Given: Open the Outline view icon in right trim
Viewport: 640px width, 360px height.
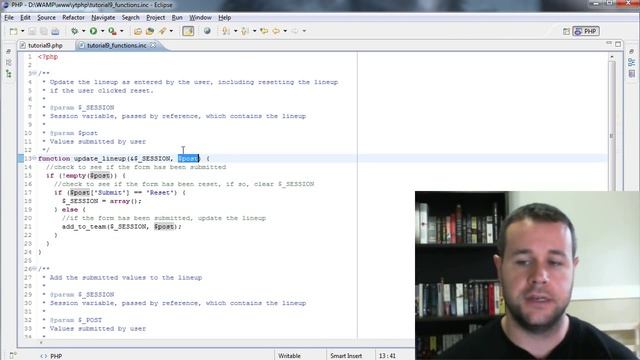Looking at the screenshot, I should click(631, 62).
